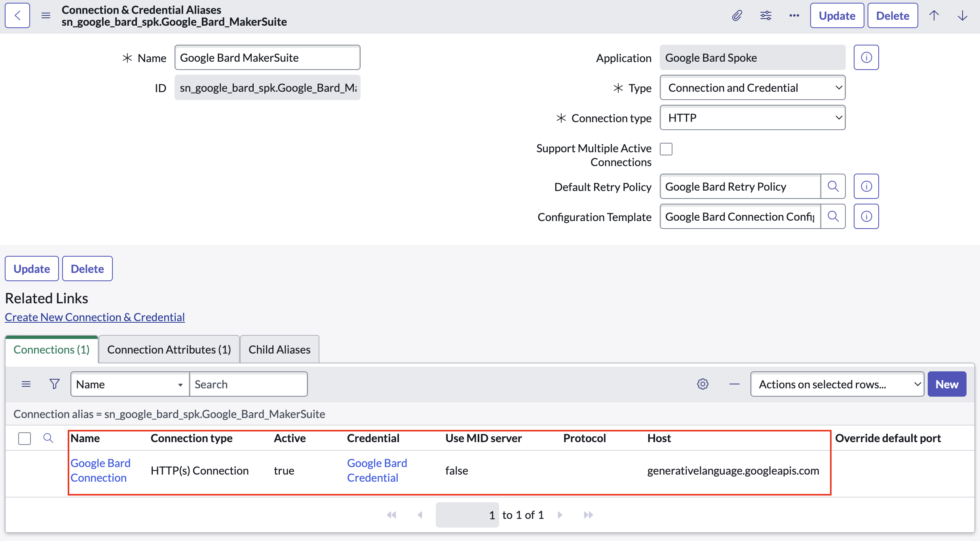Image resolution: width=980 pixels, height=541 pixels.
Task: Open Actions on selected rows dropdown
Action: tap(837, 384)
